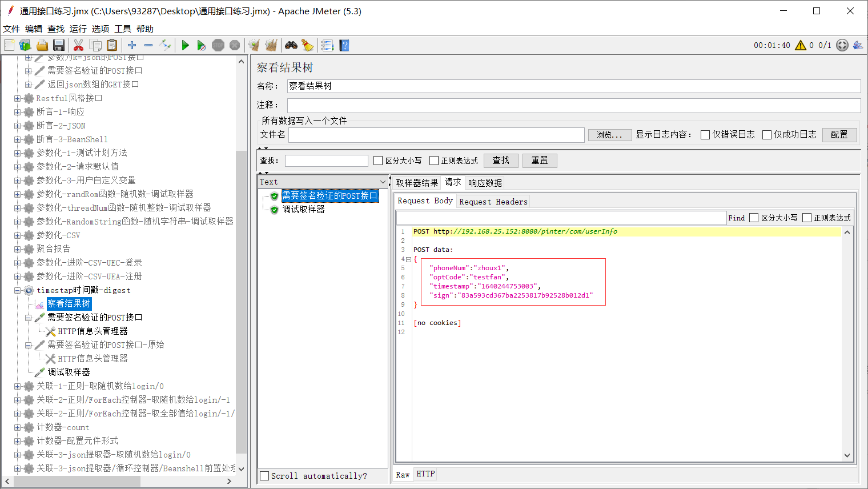Screen dimensions: 868x489
Task: Click the New test plan icon
Action: 9,45
